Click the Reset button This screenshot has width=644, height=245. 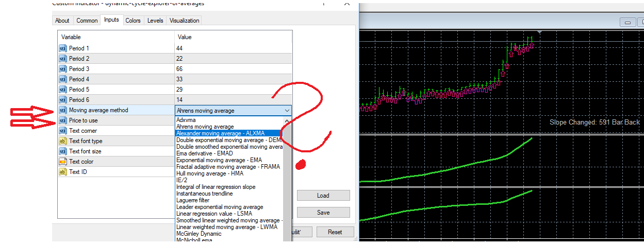(x=335, y=232)
